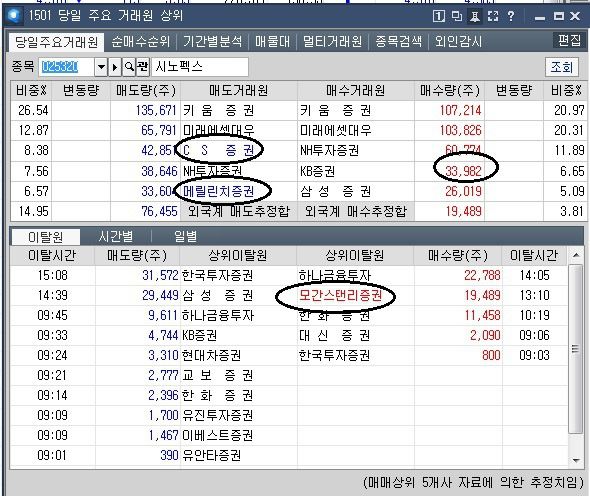Click the '관' related stocks icon
Viewport: 590px width, 496px height.
[143, 67]
